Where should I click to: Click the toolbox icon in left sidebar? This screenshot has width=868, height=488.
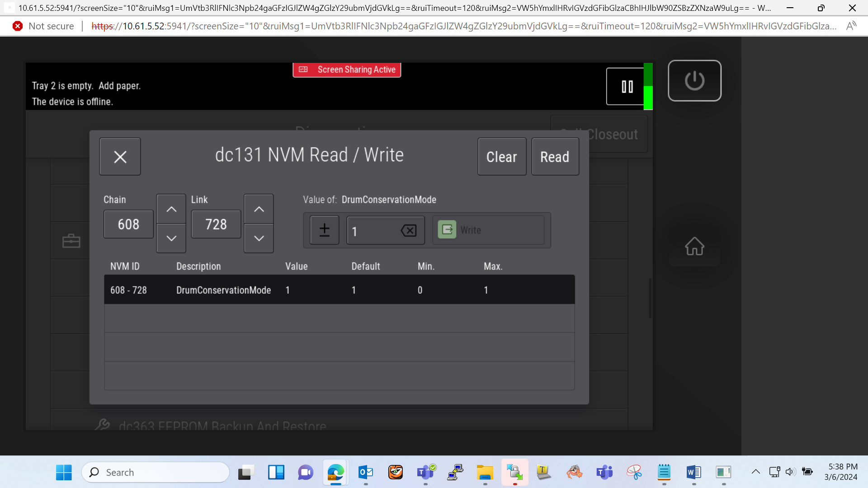point(71,241)
